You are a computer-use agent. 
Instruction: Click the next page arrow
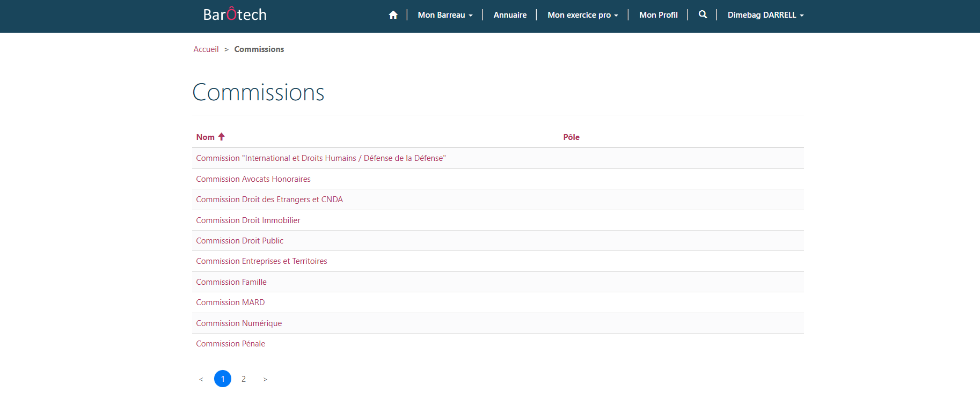pyautogui.click(x=265, y=379)
